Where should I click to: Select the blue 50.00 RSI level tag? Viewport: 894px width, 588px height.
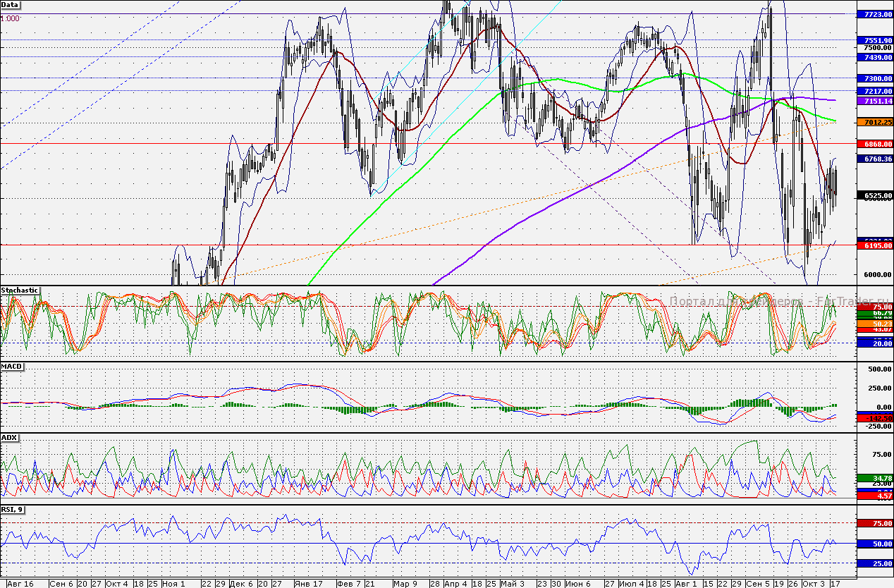click(874, 544)
